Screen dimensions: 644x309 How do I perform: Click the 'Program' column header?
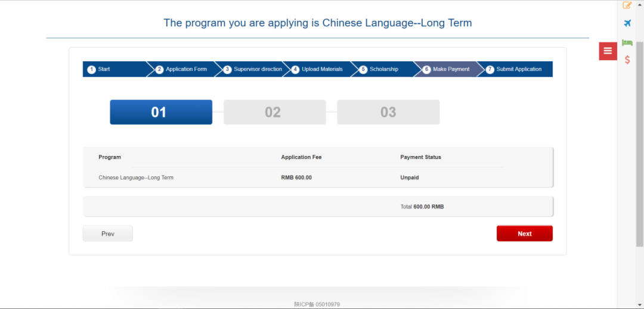coord(110,157)
